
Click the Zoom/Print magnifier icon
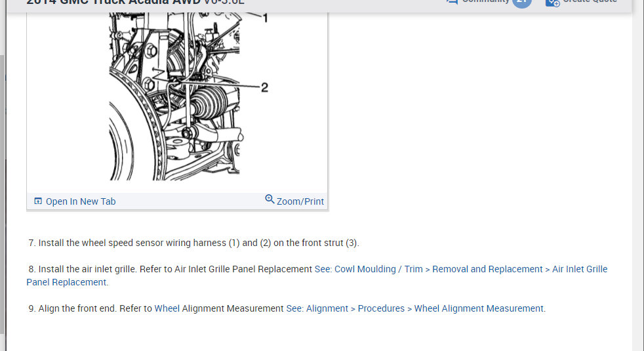(x=270, y=199)
